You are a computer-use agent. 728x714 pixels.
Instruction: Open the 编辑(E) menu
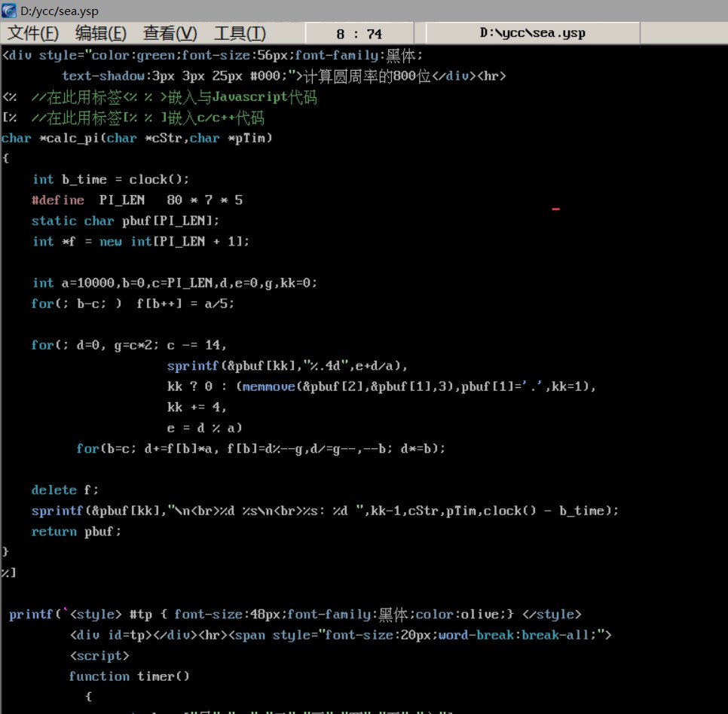pyautogui.click(x=101, y=33)
